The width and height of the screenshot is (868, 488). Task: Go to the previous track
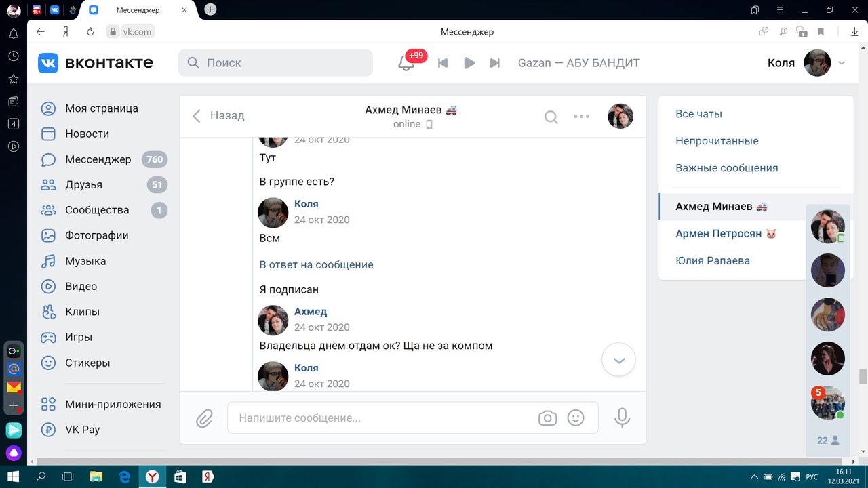pos(443,63)
